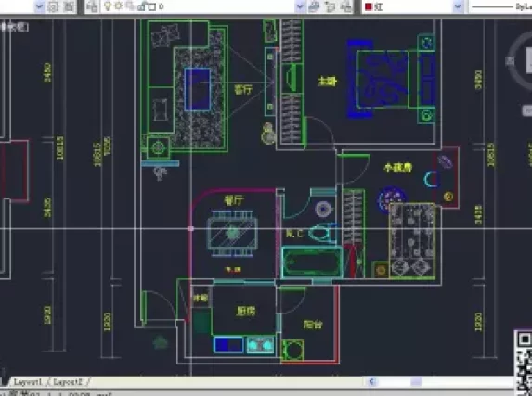
Task: Click the horizontal scrollbar thumb
Action: 416,382
